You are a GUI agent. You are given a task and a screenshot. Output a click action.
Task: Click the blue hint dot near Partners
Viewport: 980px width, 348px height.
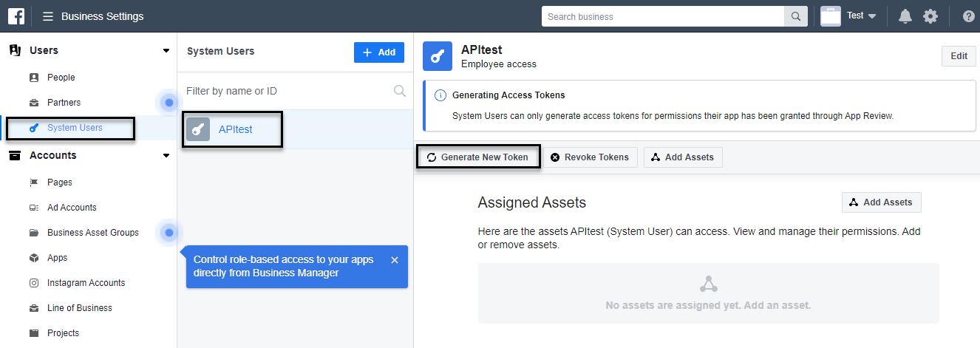pyautogui.click(x=169, y=103)
